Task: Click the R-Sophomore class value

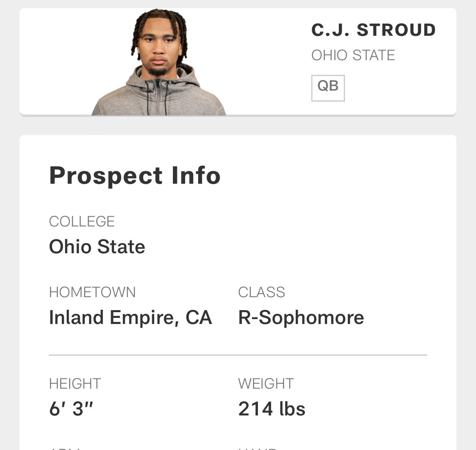Action: coord(301,317)
